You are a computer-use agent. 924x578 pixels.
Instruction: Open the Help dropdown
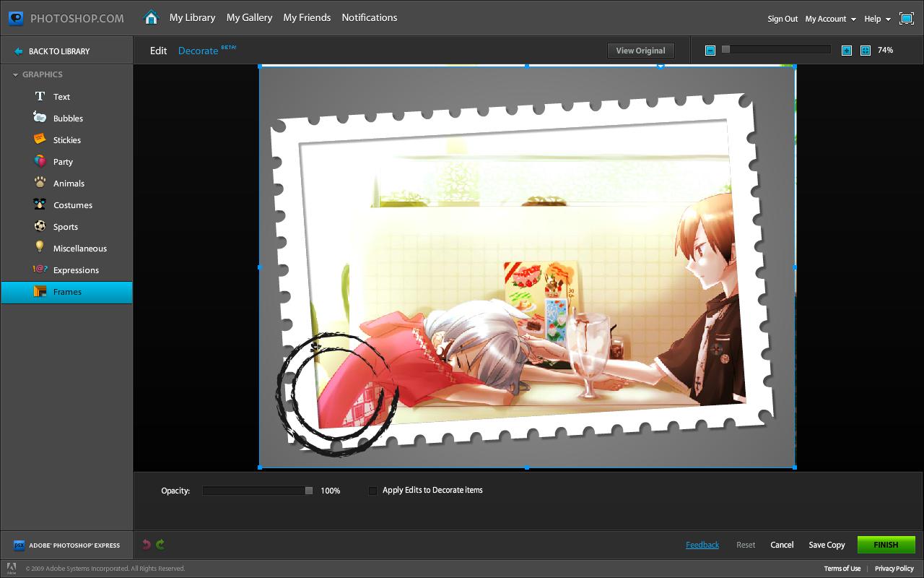coord(877,19)
